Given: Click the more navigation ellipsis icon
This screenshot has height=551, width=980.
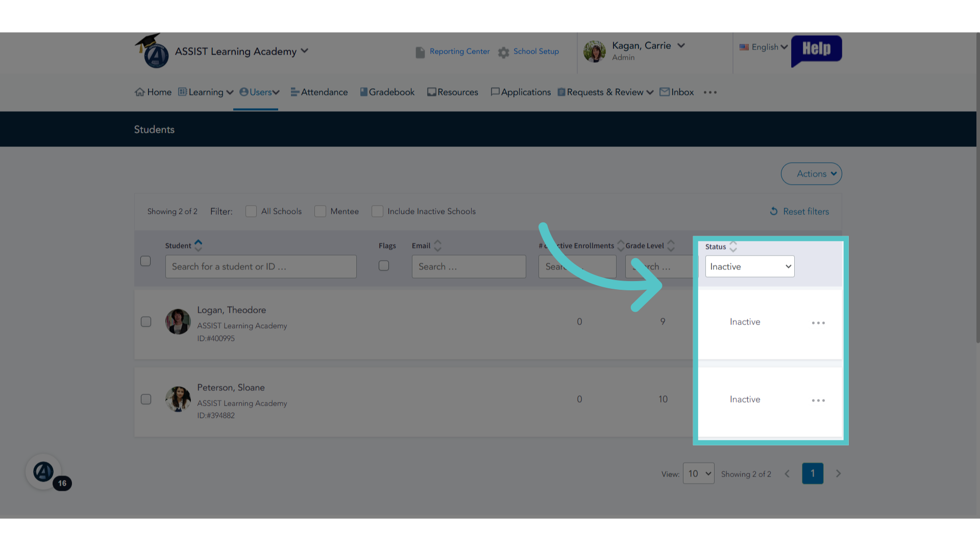Looking at the screenshot, I should click(710, 92).
